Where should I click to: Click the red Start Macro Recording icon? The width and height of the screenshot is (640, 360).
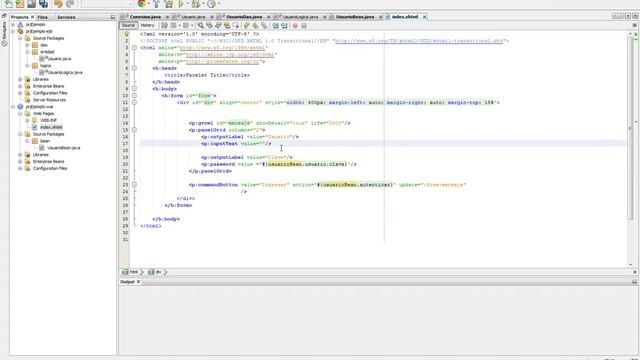click(295, 26)
